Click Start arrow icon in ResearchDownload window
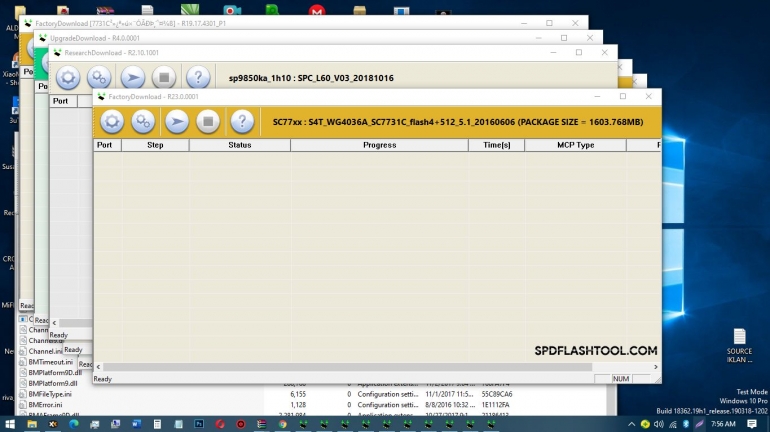The image size is (770, 432). tap(133, 78)
